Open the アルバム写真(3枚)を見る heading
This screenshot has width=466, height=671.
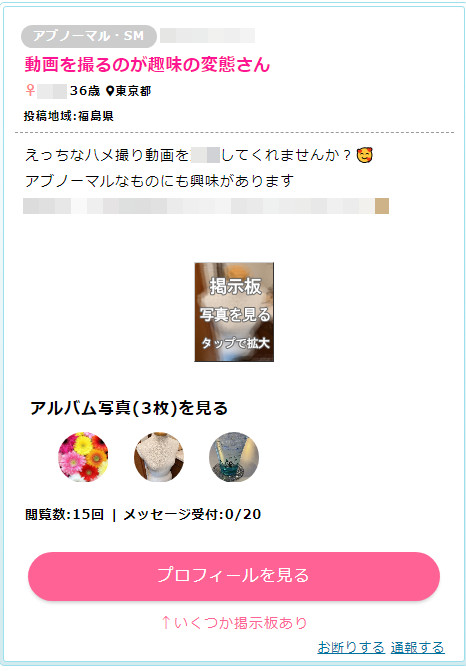pyautogui.click(x=129, y=408)
